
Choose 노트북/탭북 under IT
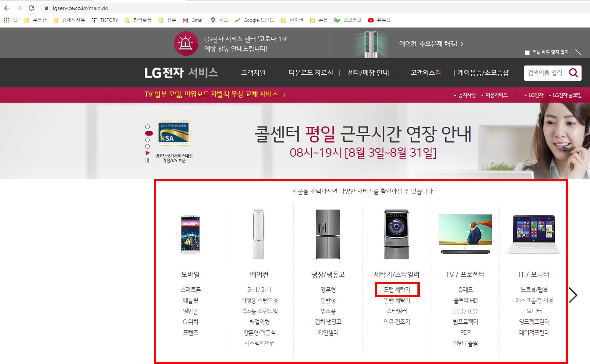click(534, 290)
